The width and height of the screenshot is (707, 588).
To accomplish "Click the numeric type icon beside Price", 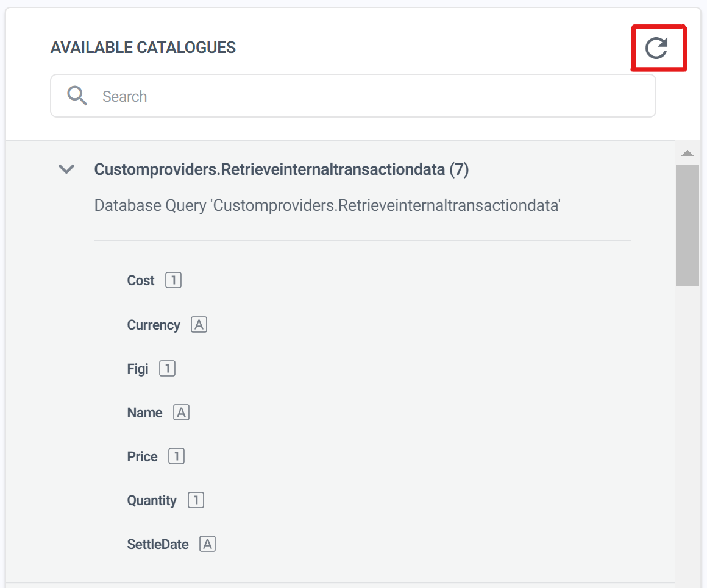I will [176, 456].
